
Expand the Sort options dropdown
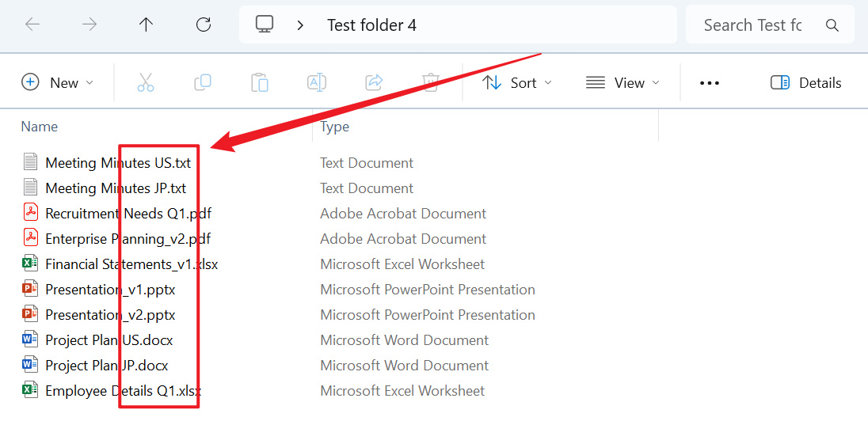point(517,82)
